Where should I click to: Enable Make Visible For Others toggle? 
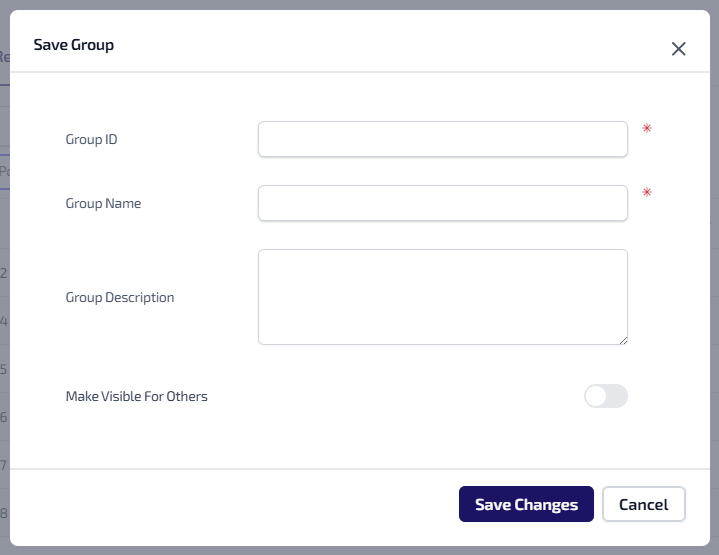point(605,396)
